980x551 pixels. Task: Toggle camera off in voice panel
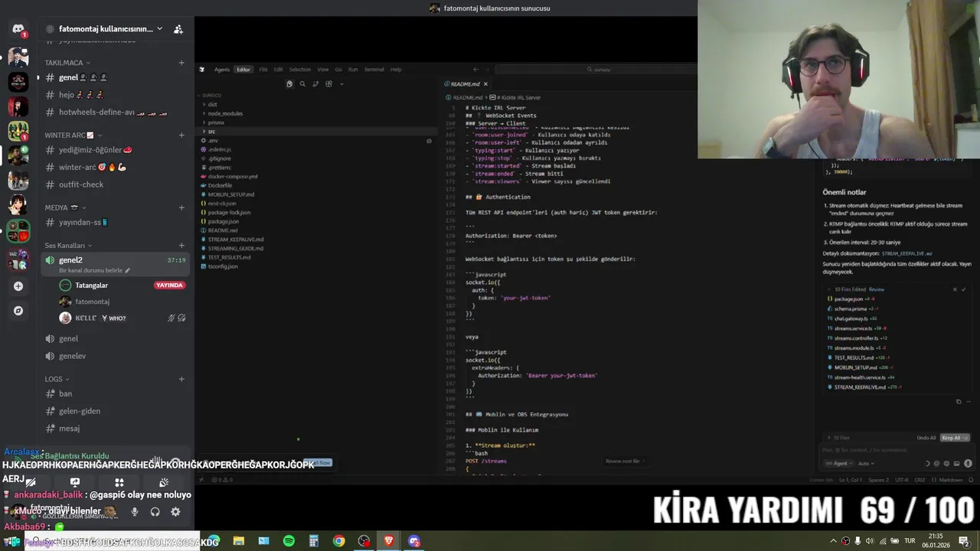(x=31, y=482)
